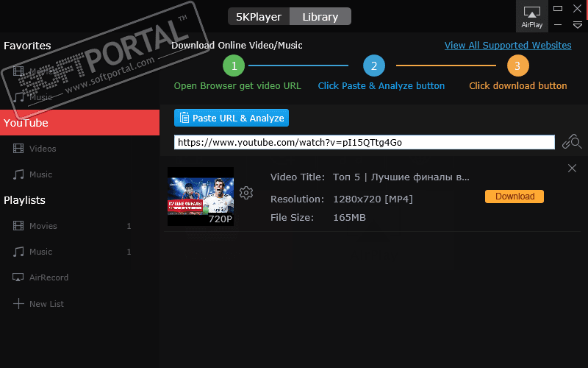Click the clipboard icon on Paste button
The image size is (588, 368).
pyautogui.click(x=184, y=118)
